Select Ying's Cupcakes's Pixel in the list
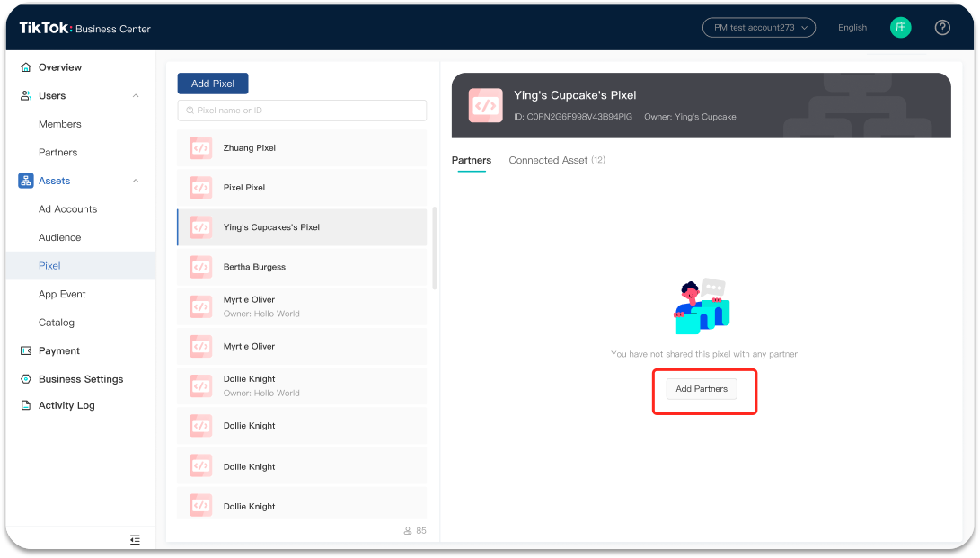 (302, 227)
